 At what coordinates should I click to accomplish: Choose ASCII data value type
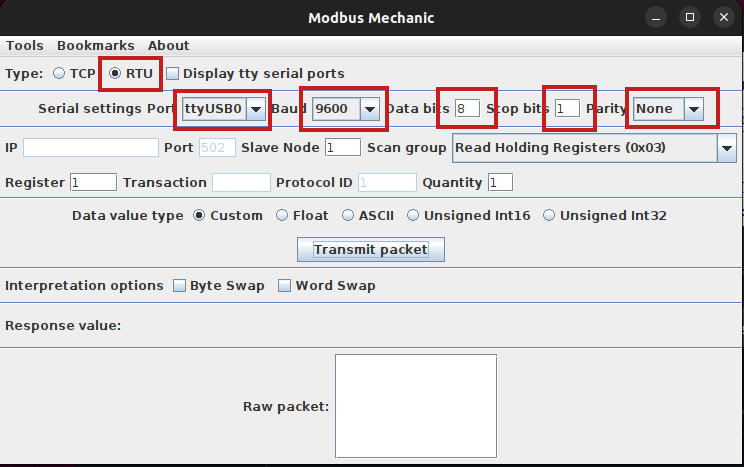[348, 215]
